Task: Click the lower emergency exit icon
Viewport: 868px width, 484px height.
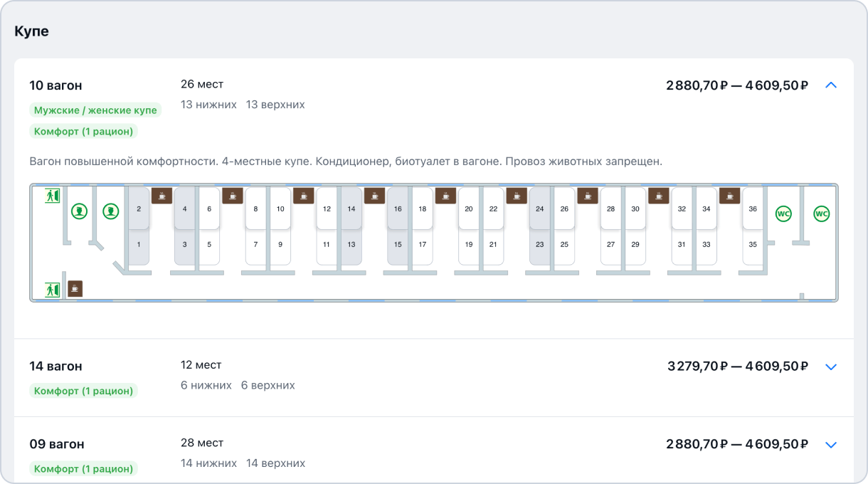Action: pyautogui.click(x=53, y=290)
